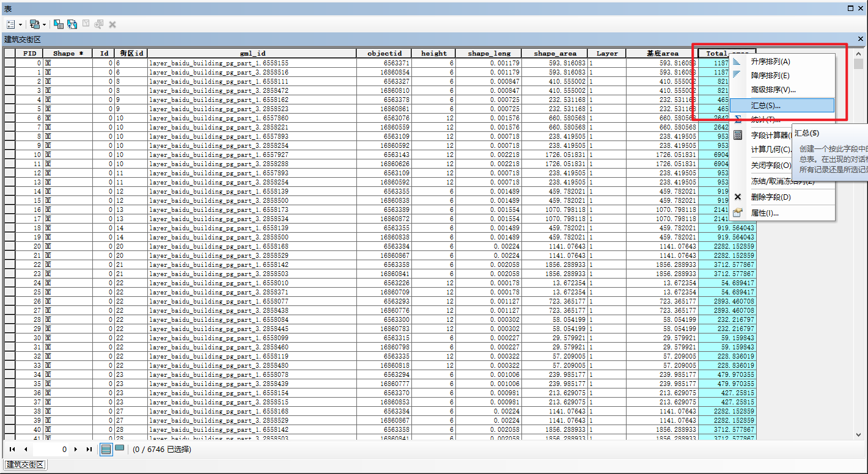Move to the previous record arrow
The image size is (868, 474).
pyautogui.click(x=25, y=450)
